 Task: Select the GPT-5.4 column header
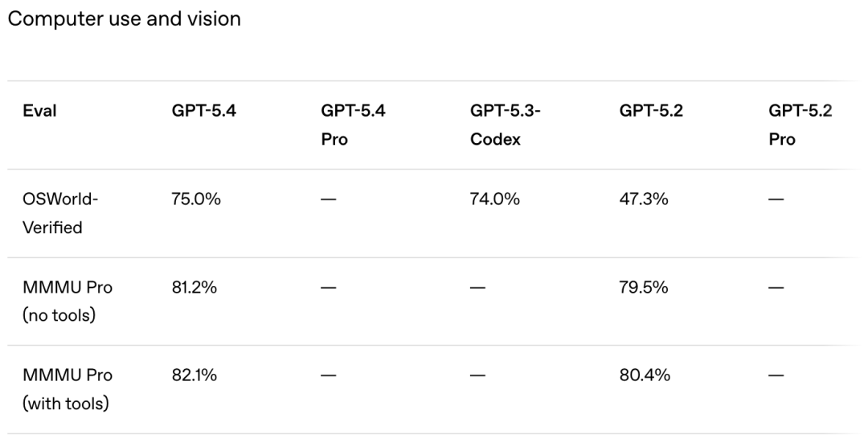tap(198, 112)
